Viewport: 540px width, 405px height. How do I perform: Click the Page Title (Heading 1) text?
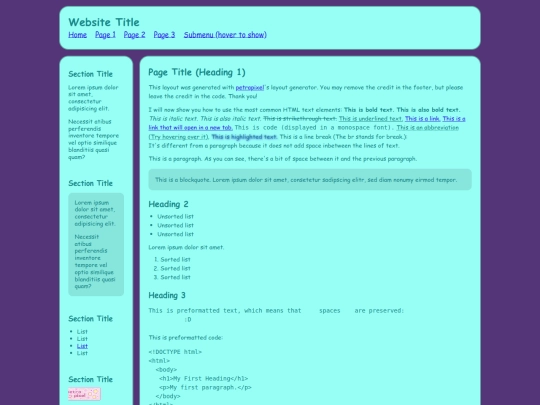(x=197, y=72)
